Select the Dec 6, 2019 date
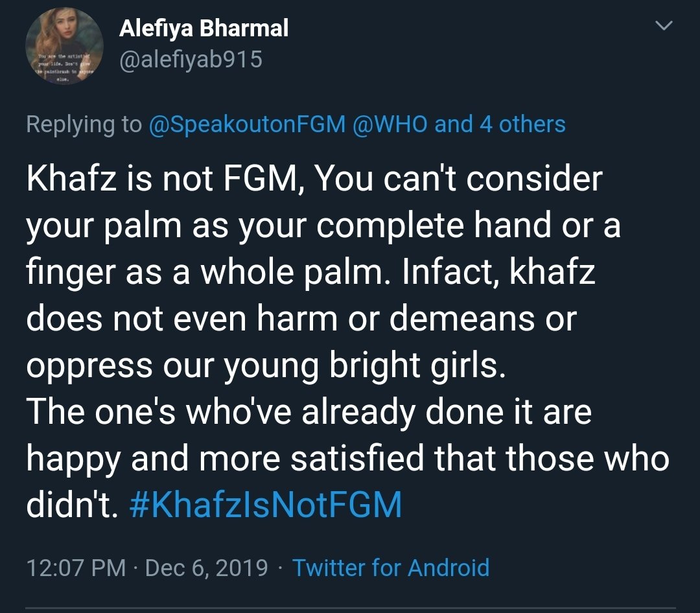 (207, 568)
